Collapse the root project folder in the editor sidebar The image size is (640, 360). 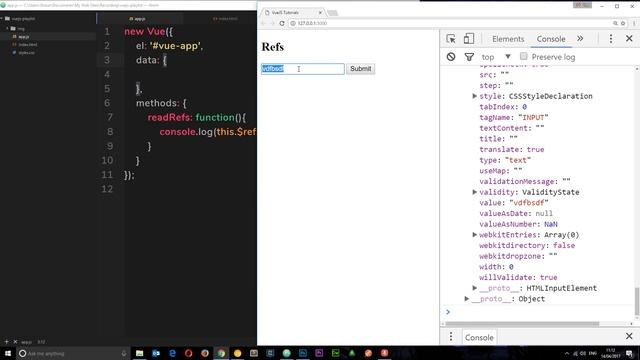click(x=2, y=19)
